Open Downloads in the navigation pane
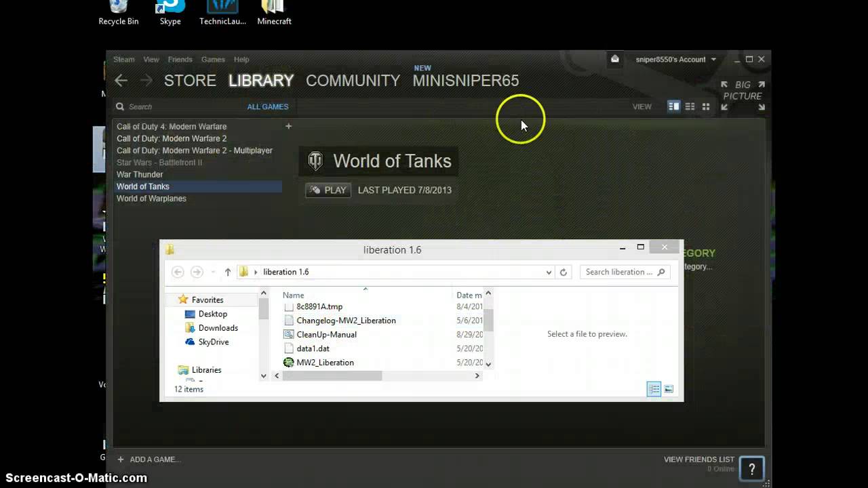Screen dimensions: 868x488 click(x=218, y=328)
